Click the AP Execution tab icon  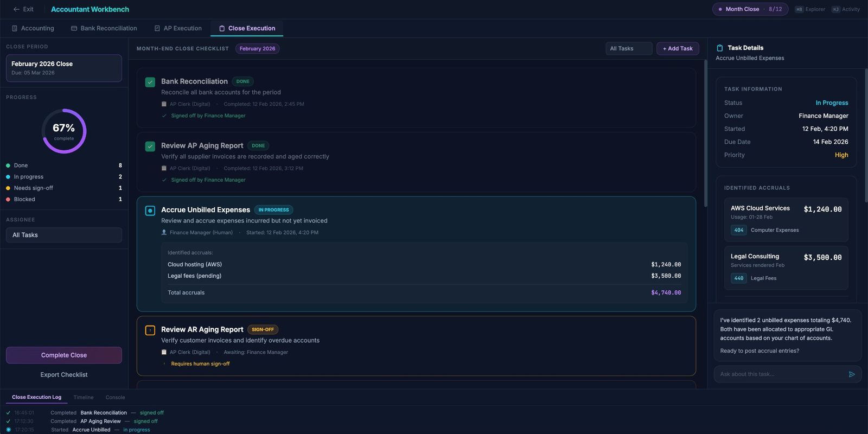point(157,28)
